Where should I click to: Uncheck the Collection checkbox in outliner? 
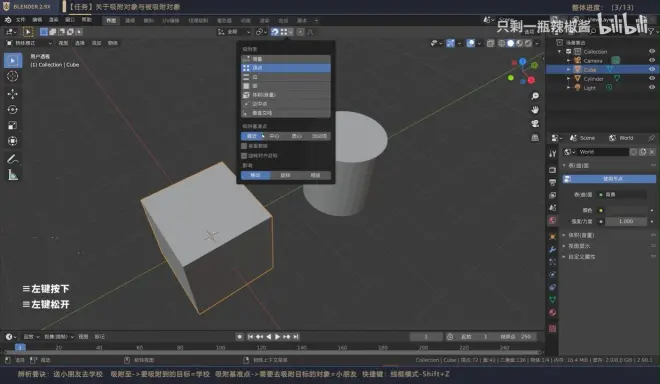(x=569, y=51)
